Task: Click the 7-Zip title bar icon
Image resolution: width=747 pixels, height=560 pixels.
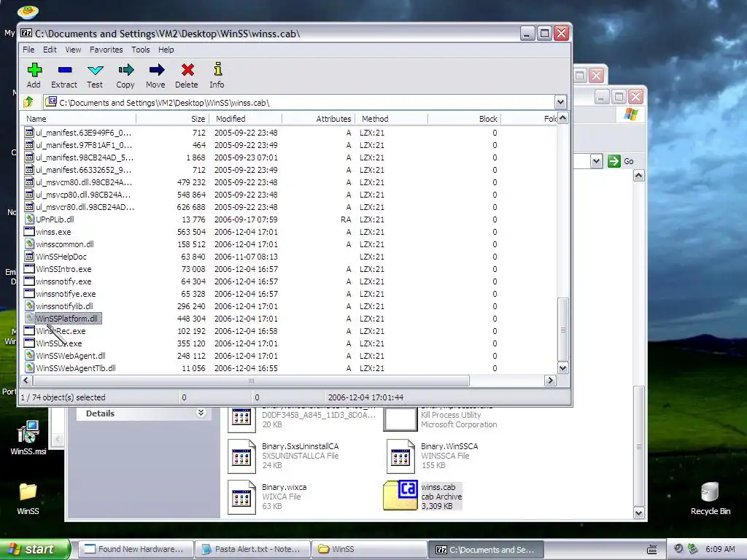Action: [x=26, y=34]
